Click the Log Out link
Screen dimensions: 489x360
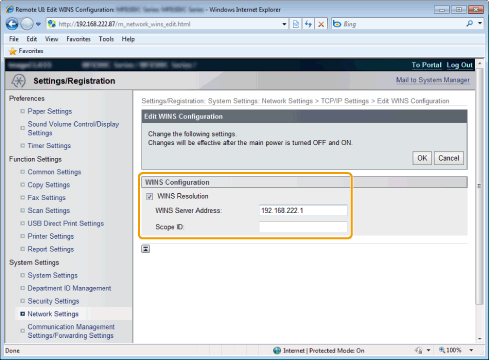pyautogui.click(x=460, y=65)
